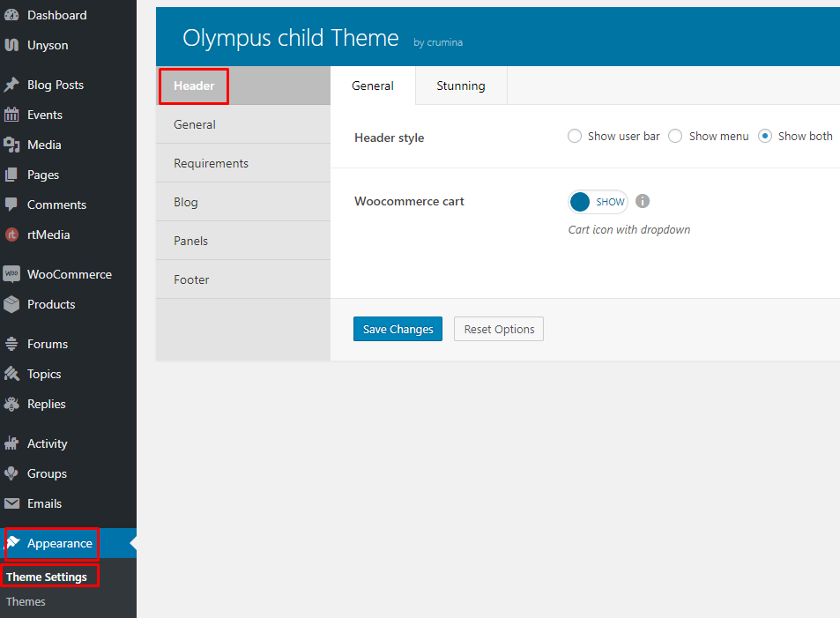Click the 'Woocommerce cart' label
This screenshot has width=840, height=618.
(409, 201)
